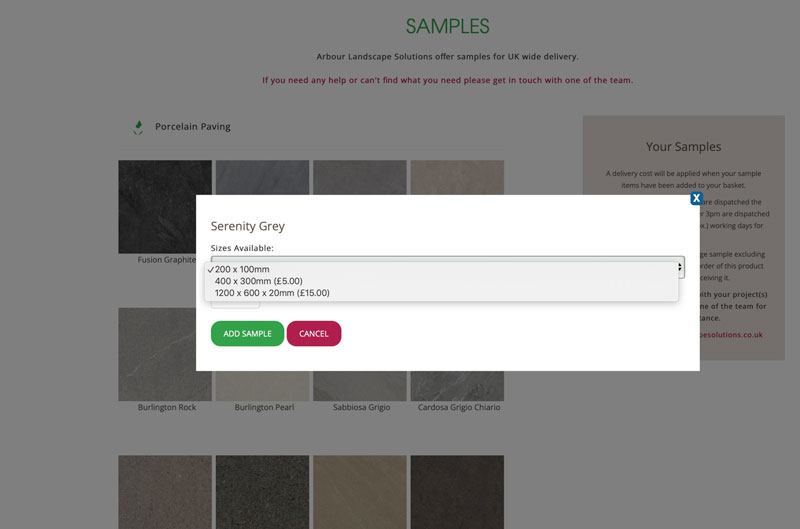Open the dark brown thumbnail in the bottom row
This screenshot has width=800, height=529.
coord(457,492)
